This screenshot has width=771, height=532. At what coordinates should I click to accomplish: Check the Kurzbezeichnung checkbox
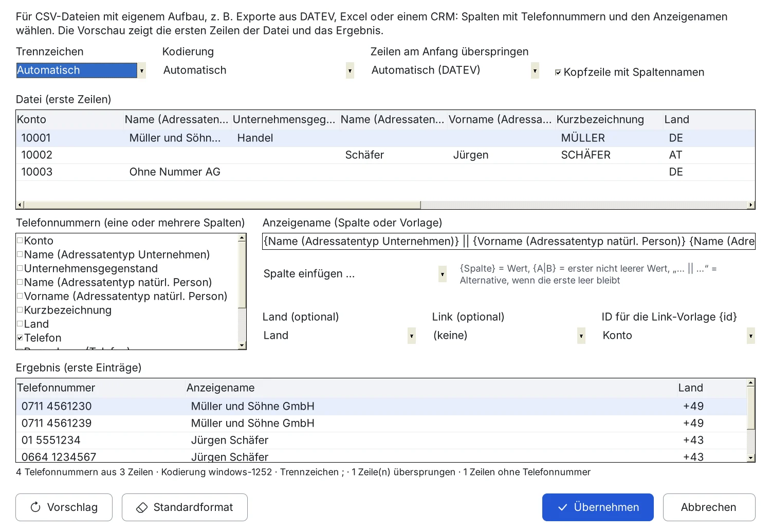point(20,309)
